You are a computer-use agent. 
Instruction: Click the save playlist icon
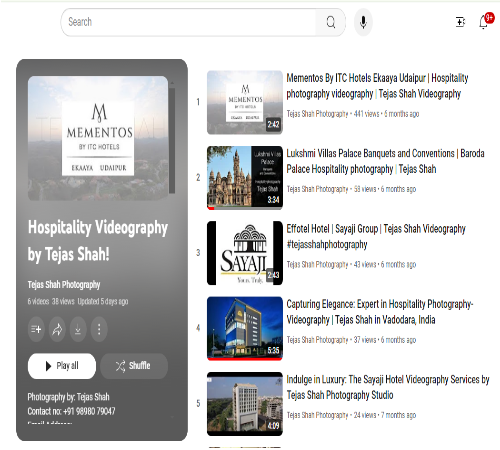(36, 329)
